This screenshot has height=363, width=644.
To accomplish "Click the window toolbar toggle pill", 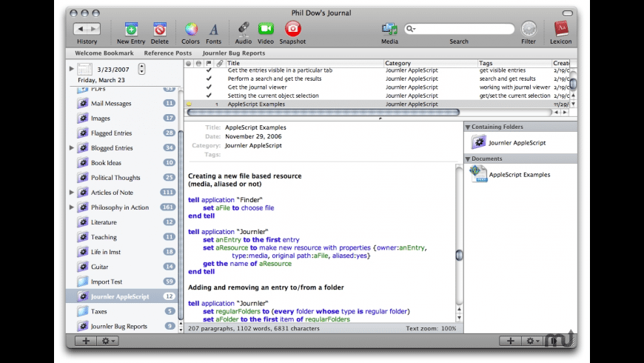I will tap(567, 13).
